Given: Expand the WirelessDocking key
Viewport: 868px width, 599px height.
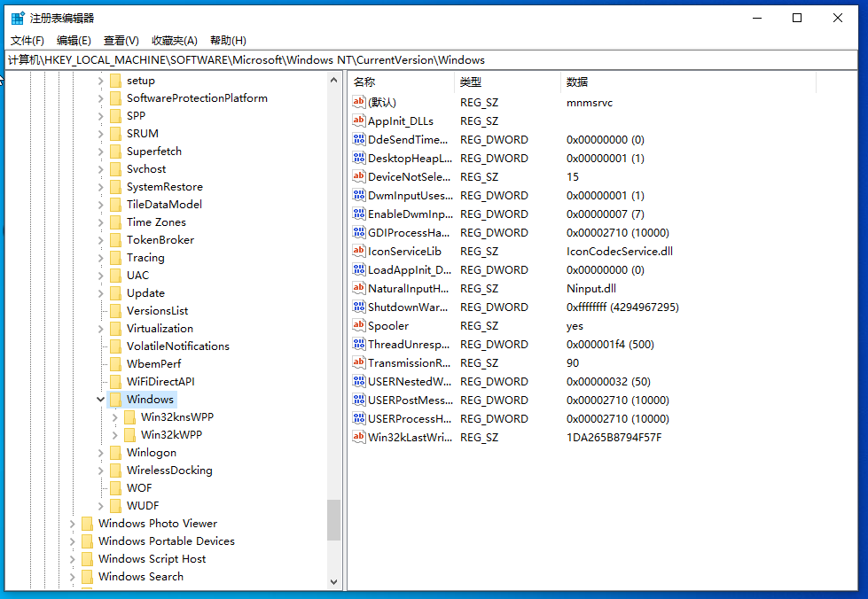Looking at the screenshot, I should click(x=100, y=471).
